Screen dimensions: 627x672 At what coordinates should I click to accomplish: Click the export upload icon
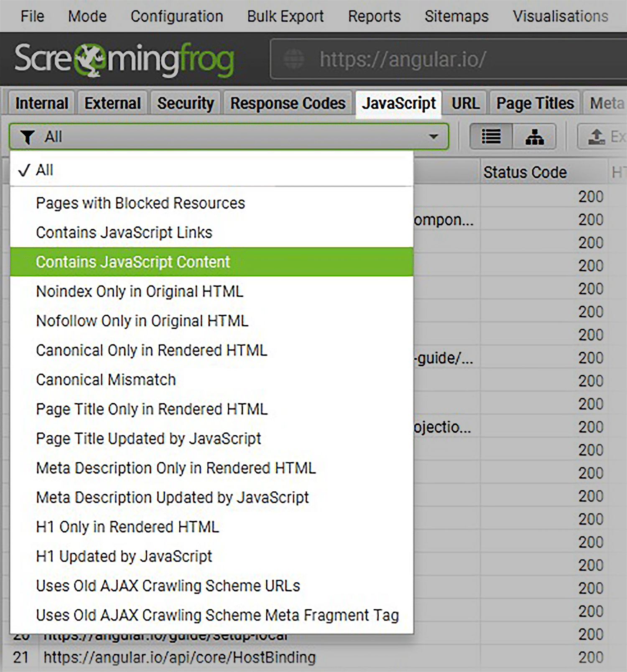tap(596, 137)
